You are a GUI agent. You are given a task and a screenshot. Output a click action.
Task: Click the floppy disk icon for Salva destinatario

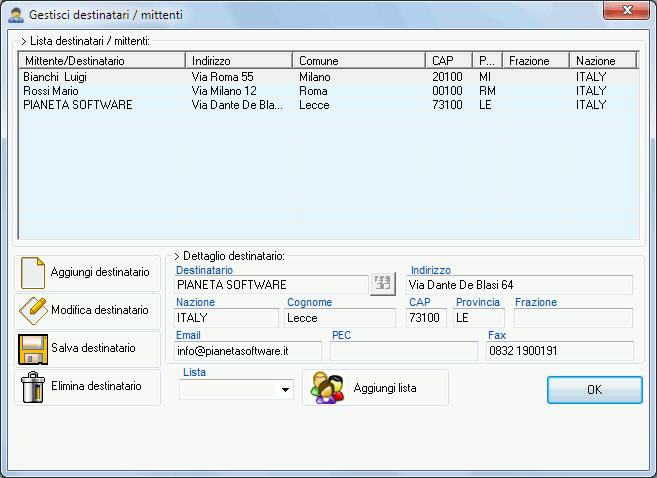tap(33, 349)
